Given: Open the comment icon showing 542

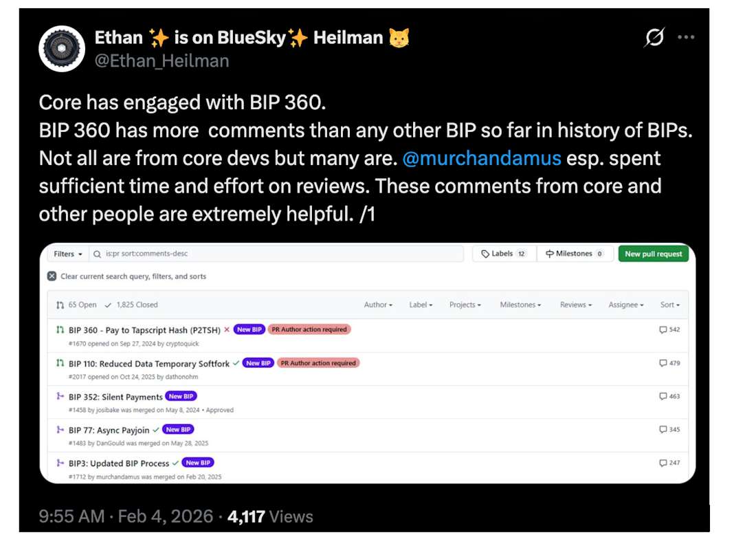Looking at the screenshot, I should tap(663, 329).
